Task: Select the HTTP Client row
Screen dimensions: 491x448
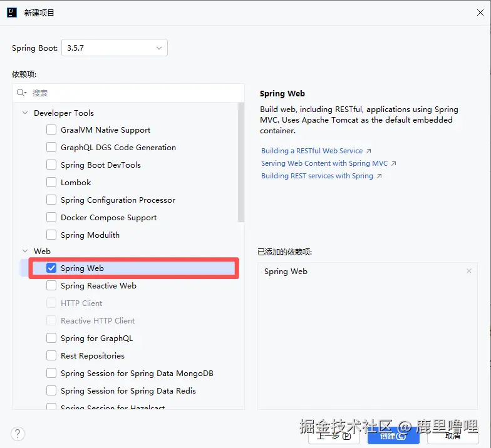Action: click(128, 303)
